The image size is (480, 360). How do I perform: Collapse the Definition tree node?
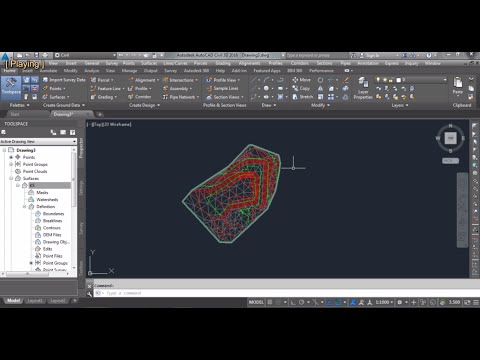(24, 207)
